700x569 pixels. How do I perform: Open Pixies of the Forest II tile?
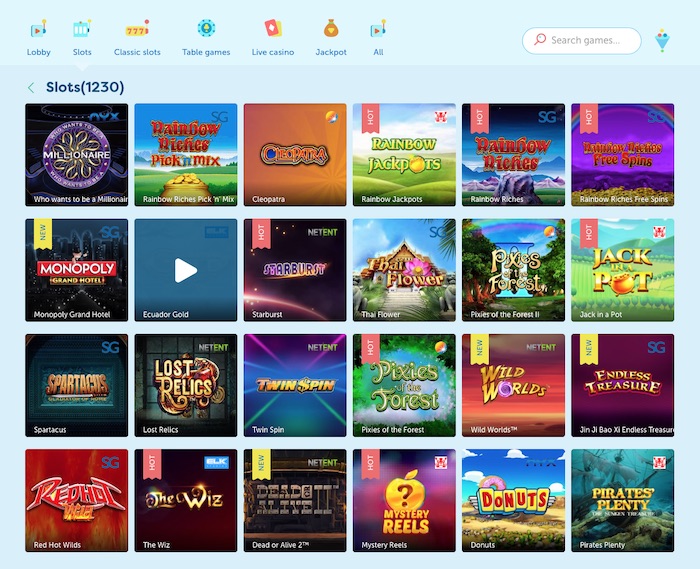513,270
